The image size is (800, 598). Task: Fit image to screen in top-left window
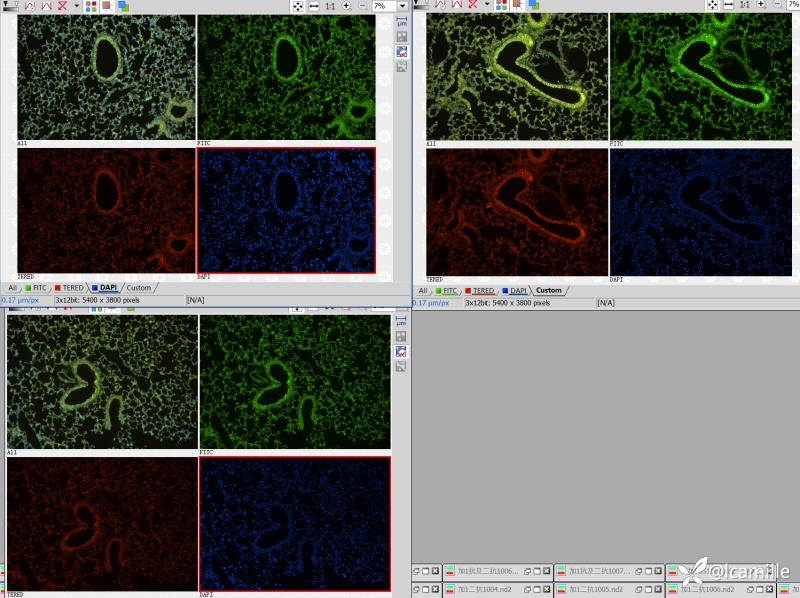[x=297, y=6]
